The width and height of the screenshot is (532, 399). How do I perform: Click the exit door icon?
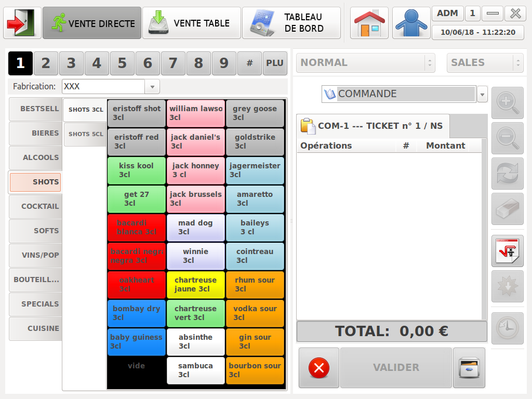22,23
